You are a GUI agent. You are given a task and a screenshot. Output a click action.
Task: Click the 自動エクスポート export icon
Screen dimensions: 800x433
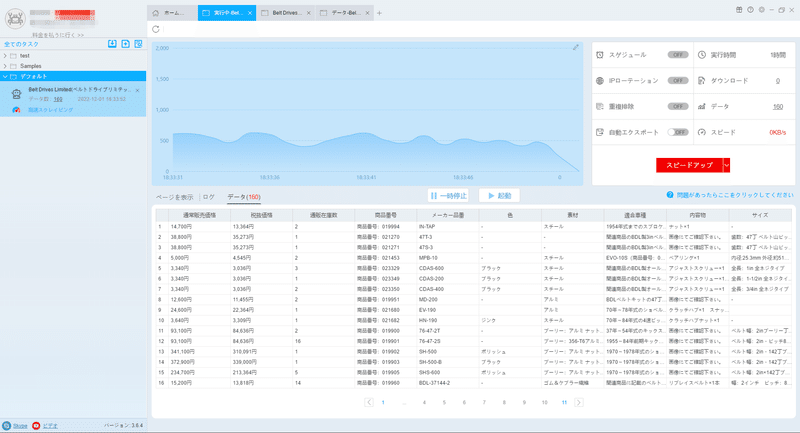pyautogui.click(x=600, y=132)
